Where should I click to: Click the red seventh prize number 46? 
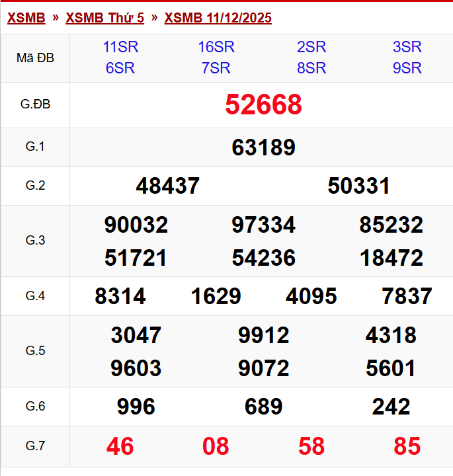click(120, 447)
